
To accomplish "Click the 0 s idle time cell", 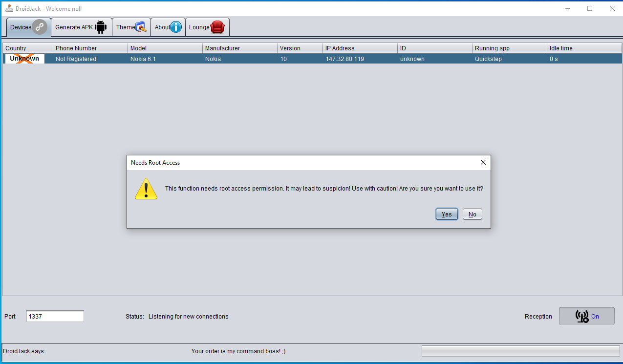I will 584,59.
